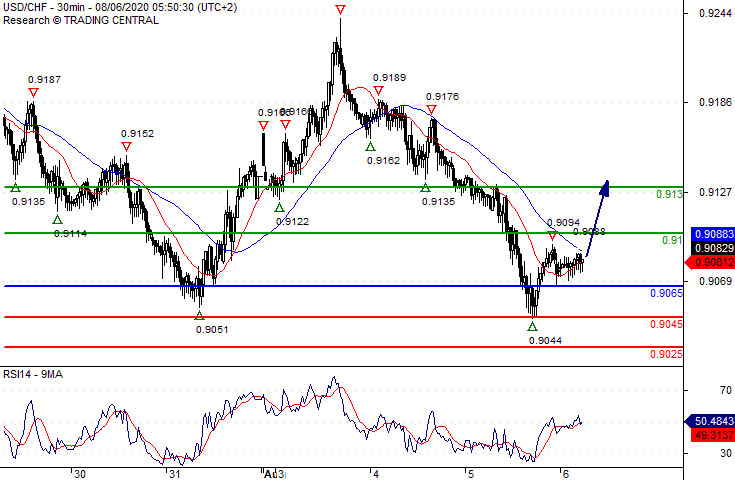This screenshot has height=480, width=735.
Task: Select the 0.9176 swing high label
Action: pyautogui.click(x=442, y=97)
